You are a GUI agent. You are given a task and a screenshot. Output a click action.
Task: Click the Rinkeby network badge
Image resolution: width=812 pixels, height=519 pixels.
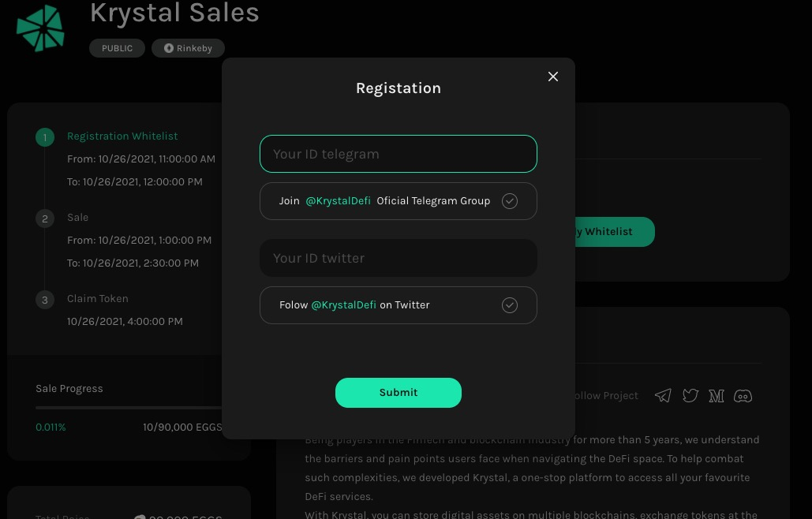tap(188, 48)
